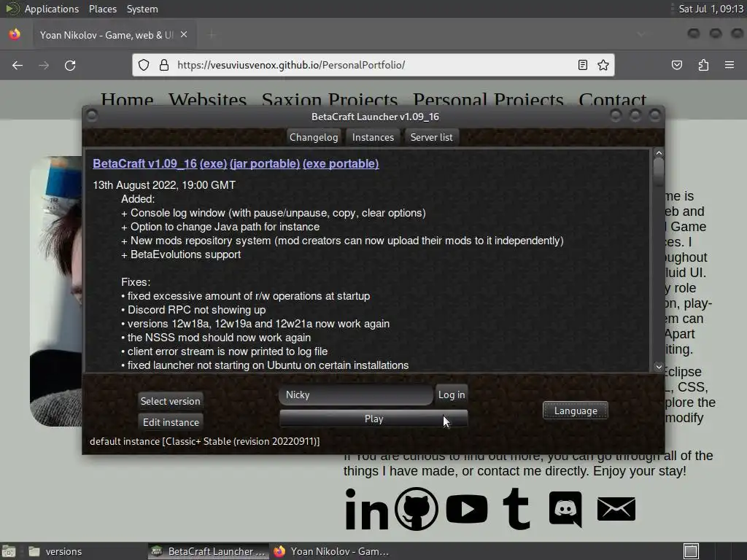Expand the list all tabs chevron
The width and height of the screenshot is (747, 560).
(641, 34)
